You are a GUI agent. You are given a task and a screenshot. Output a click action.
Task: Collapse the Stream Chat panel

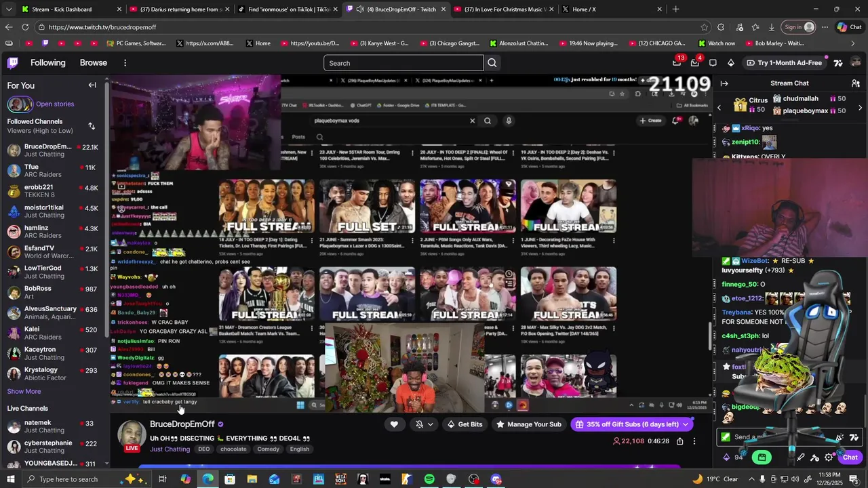click(x=724, y=83)
